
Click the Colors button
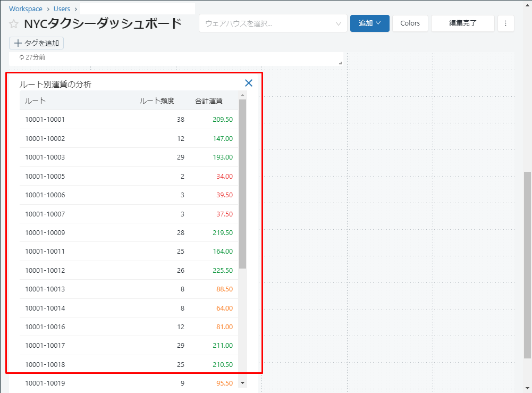(410, 23)
